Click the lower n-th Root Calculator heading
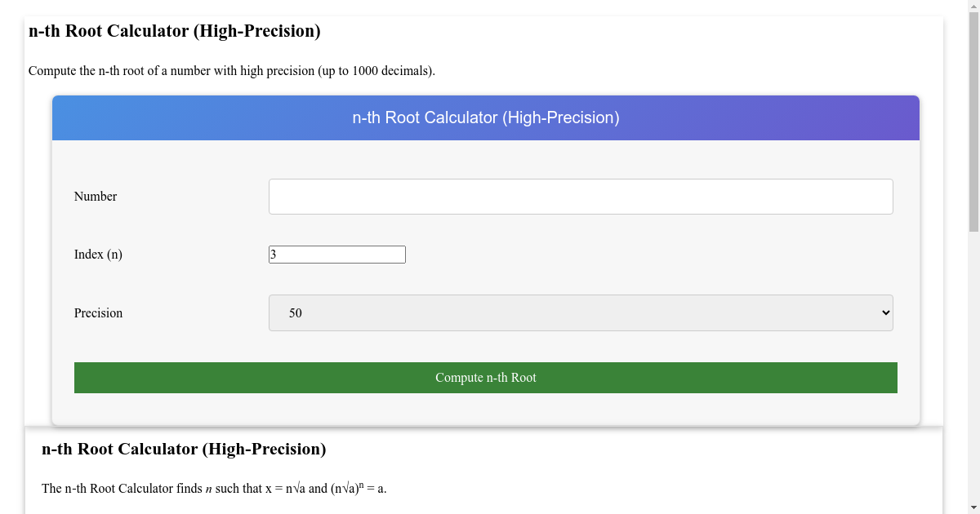 [184, 450]
